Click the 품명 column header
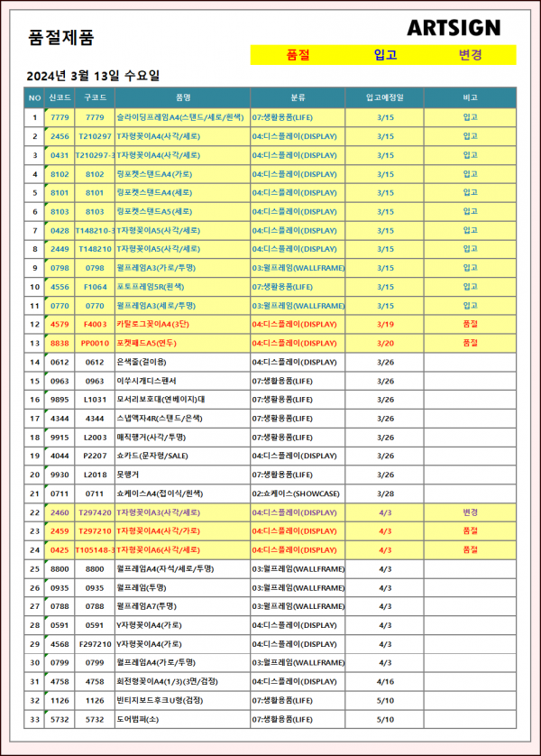Screen dimensions: 541x756 pos(182,97)
